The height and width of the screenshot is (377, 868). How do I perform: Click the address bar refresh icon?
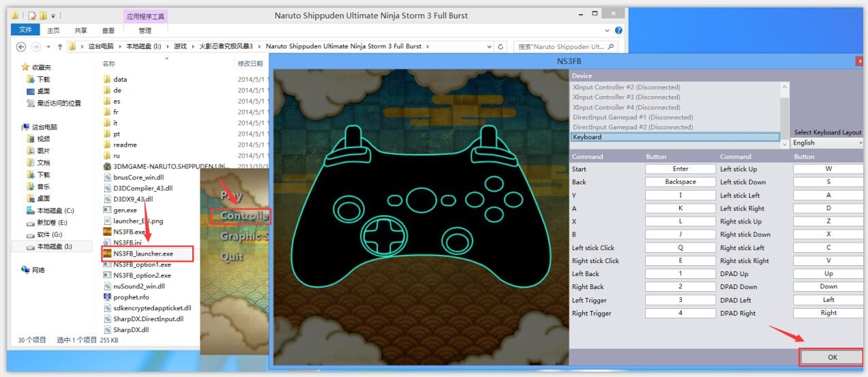[x=501, y=46]
